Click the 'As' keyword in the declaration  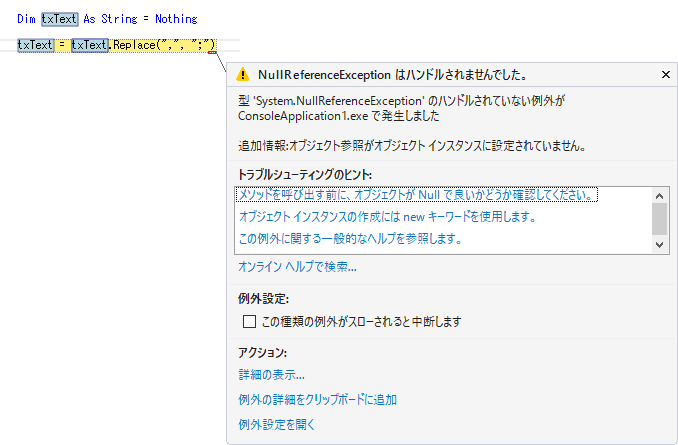point(90,19)
